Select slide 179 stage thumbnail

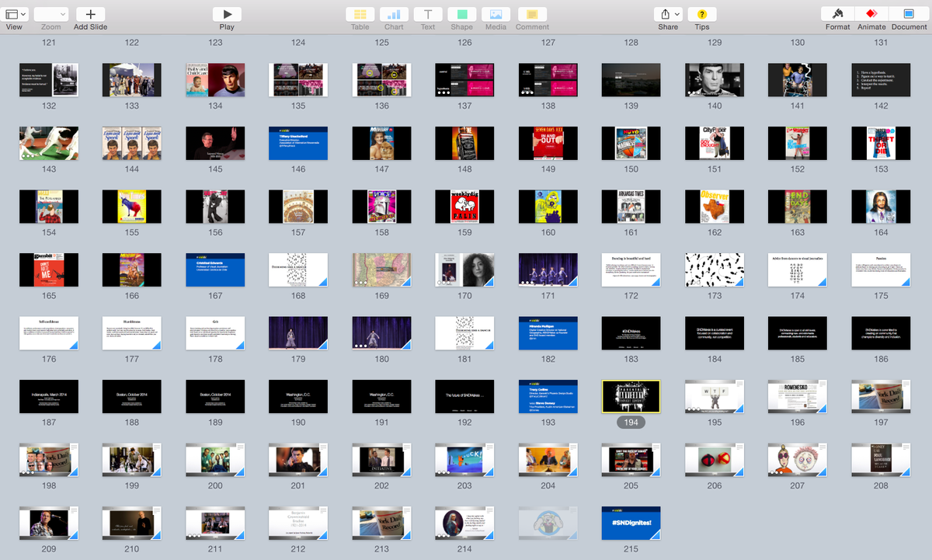[x=298, y=333]
